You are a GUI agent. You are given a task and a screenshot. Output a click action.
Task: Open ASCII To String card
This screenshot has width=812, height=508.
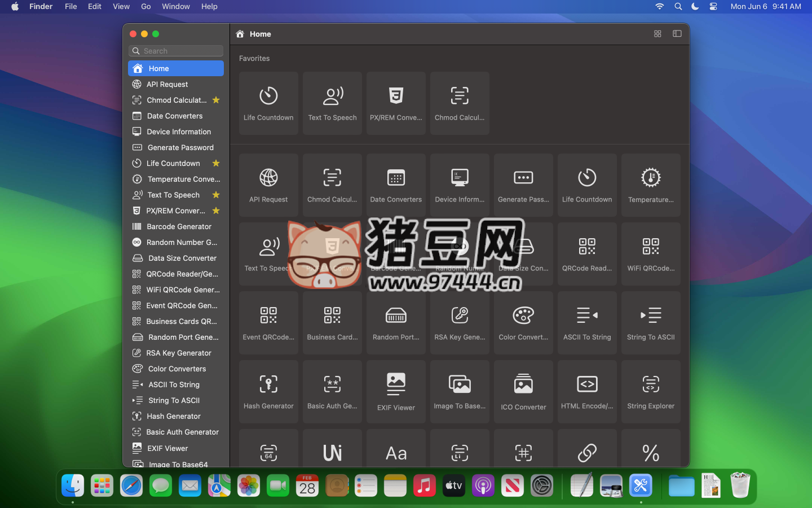[x=587, y=323]
